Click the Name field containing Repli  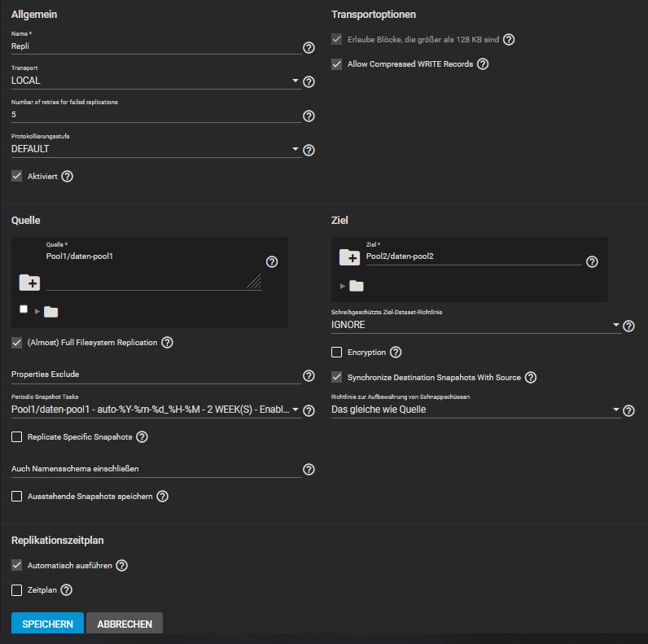[x=155, y=46]
